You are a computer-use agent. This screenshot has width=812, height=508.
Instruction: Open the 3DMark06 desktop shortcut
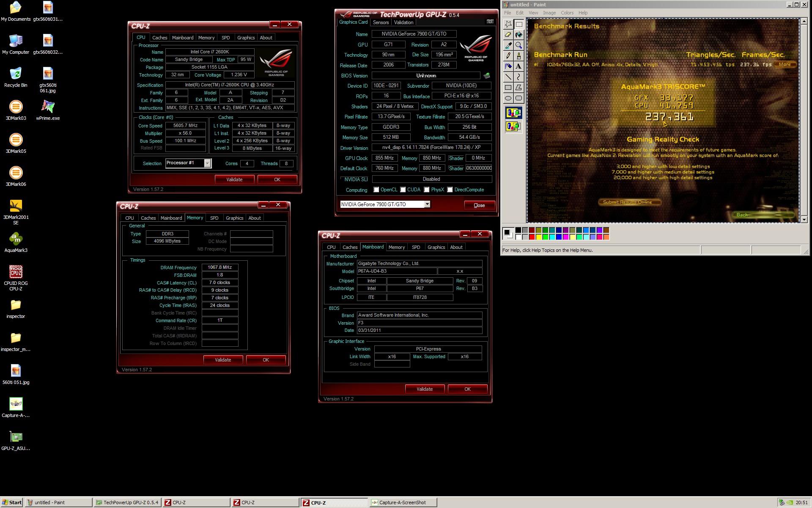[x=16, y=177]
